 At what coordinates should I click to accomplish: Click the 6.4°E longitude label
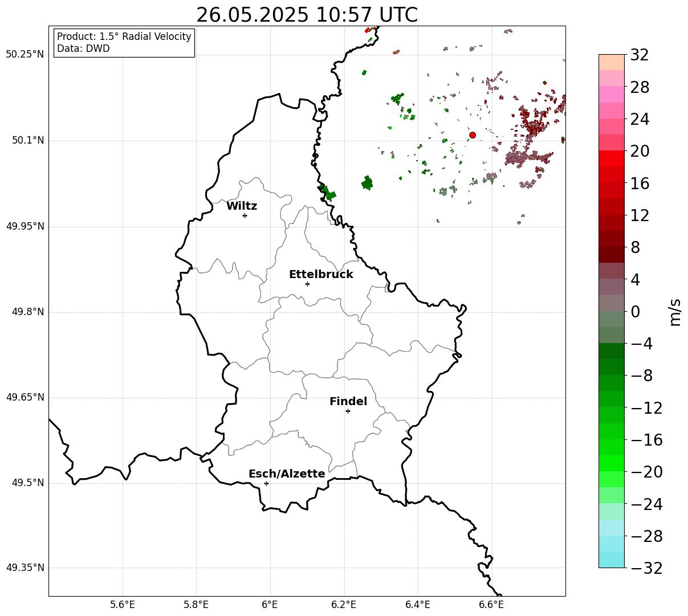[x=418, y=605]
